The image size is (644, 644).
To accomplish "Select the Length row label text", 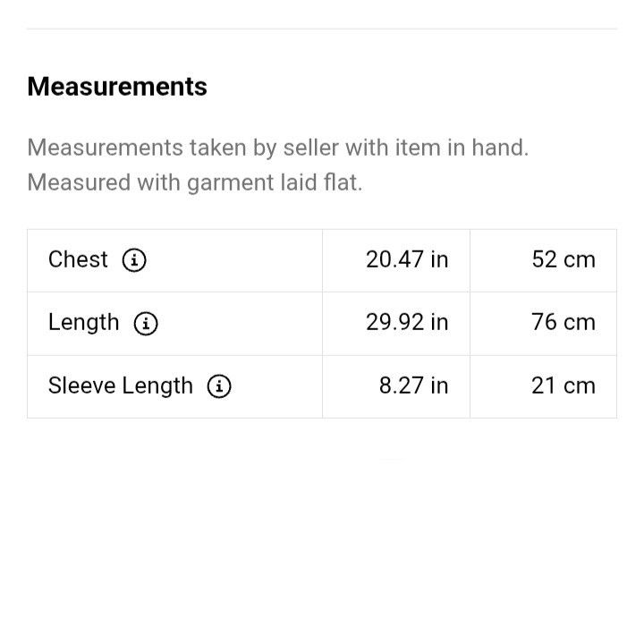I will click(83, 323).
